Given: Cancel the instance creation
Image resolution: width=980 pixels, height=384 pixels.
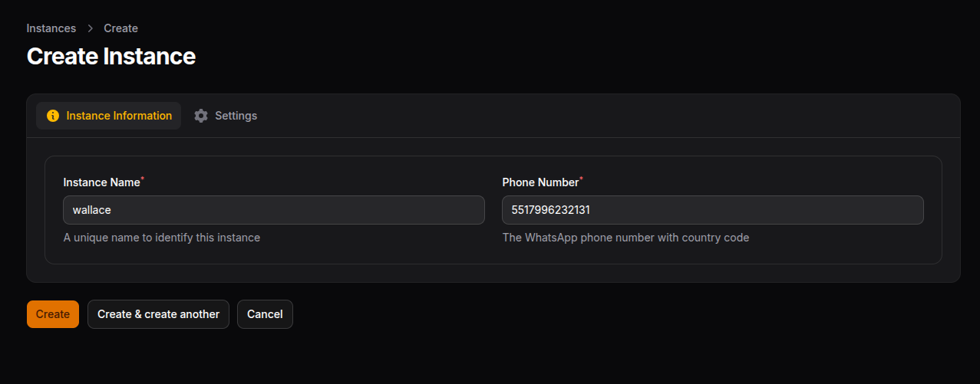Looking at the screenshot, I should (x=265, y=314).
